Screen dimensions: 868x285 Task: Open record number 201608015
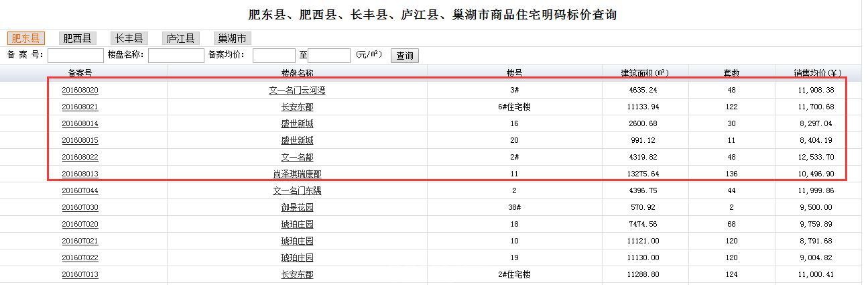point(80,141)
